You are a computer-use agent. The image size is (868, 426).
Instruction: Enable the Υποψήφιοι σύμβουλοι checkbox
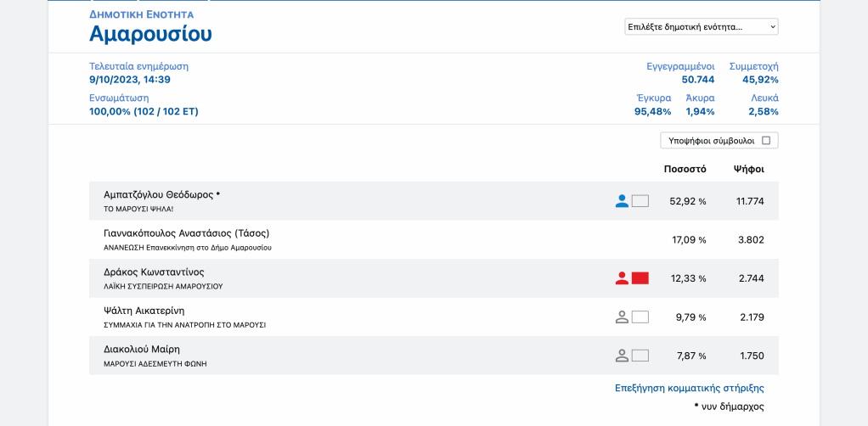(x=765, y=141)
